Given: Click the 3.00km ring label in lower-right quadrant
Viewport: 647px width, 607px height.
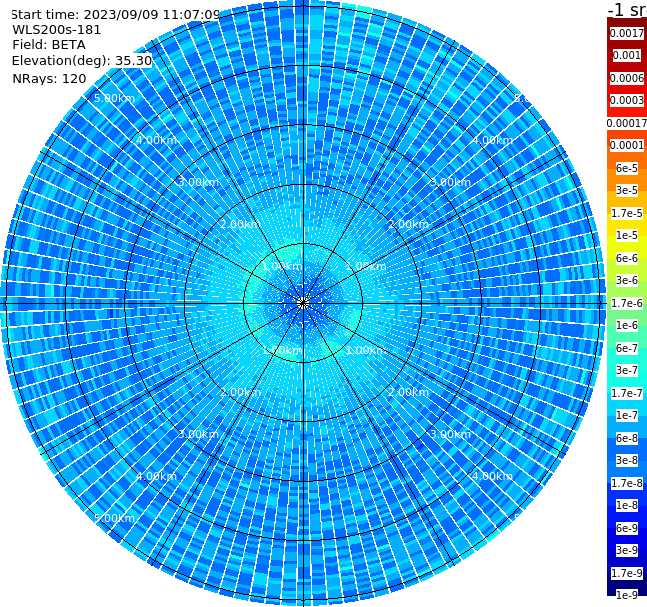Looking at the screenshot, I should (450, 434).
